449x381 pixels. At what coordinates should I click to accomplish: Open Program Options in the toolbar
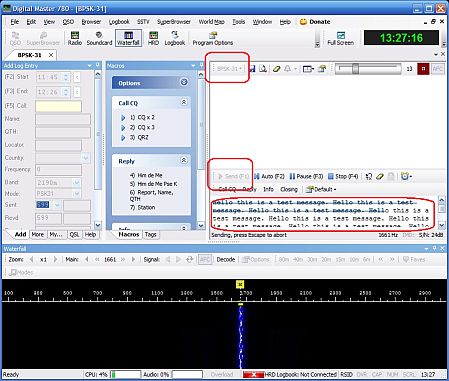(213, 38)
